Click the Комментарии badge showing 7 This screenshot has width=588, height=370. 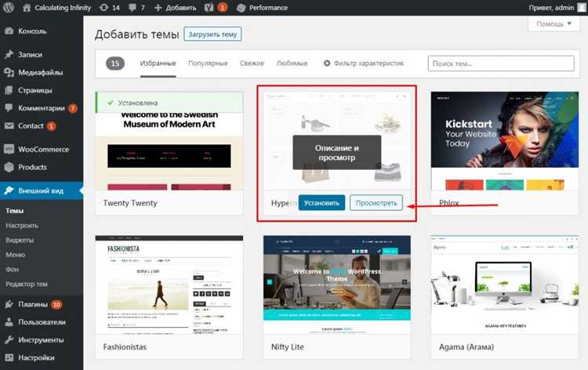pyautogui.click(x=73, y=108)
